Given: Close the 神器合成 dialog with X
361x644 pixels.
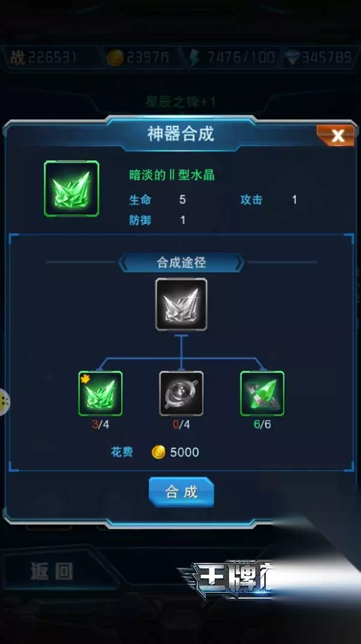Looking at the screenshot, I should click(x=336, y=136).
